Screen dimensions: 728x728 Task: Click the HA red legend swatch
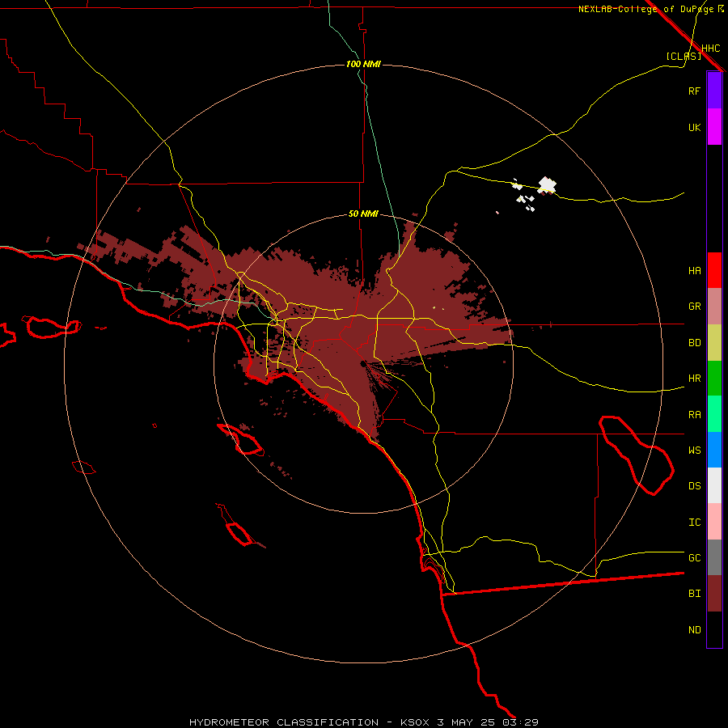coord(714,270)
